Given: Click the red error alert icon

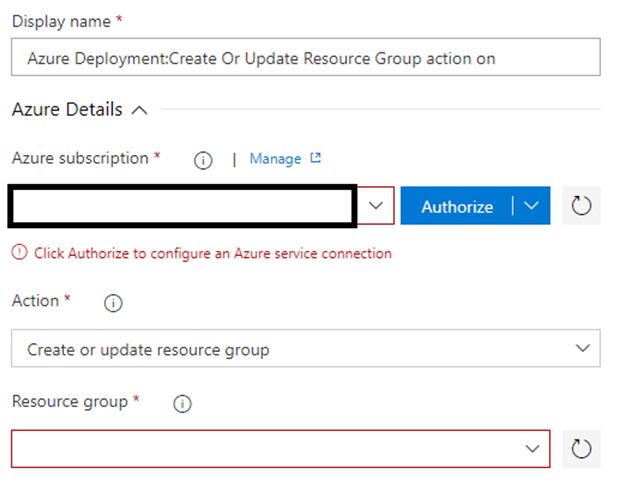Looking at the screenshot, I should coord(19,253).
